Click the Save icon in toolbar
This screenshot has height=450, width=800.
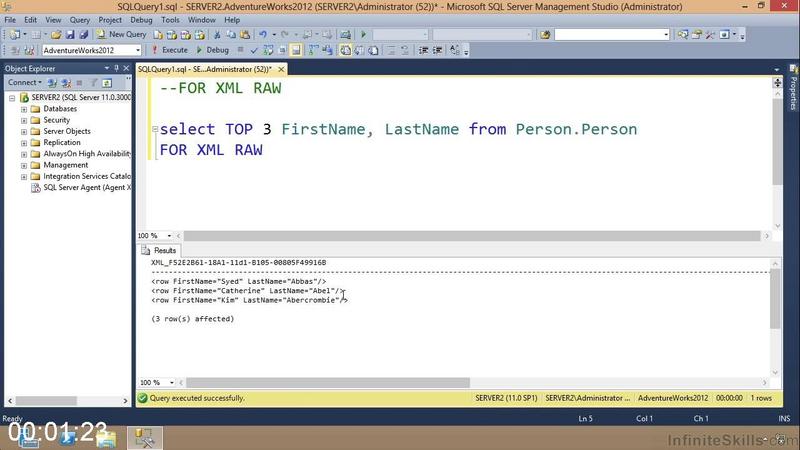70,35
